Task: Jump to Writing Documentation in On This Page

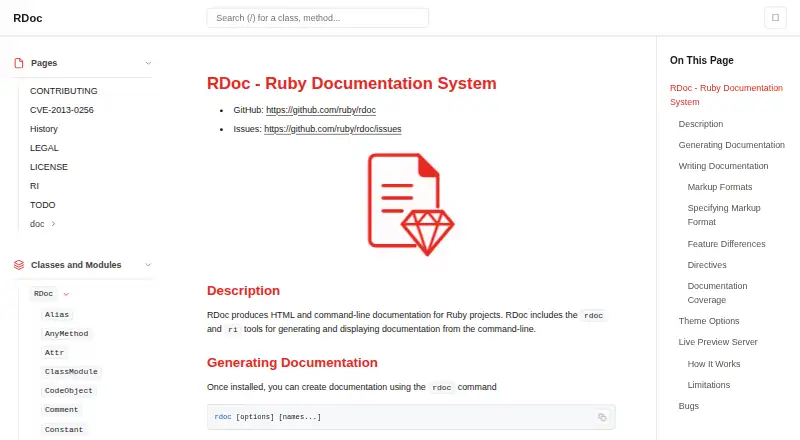Action: [x=723, y=166]
